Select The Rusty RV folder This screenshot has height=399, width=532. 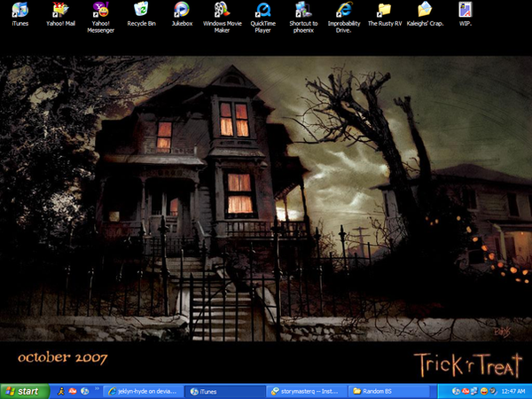tap(385, 14)
